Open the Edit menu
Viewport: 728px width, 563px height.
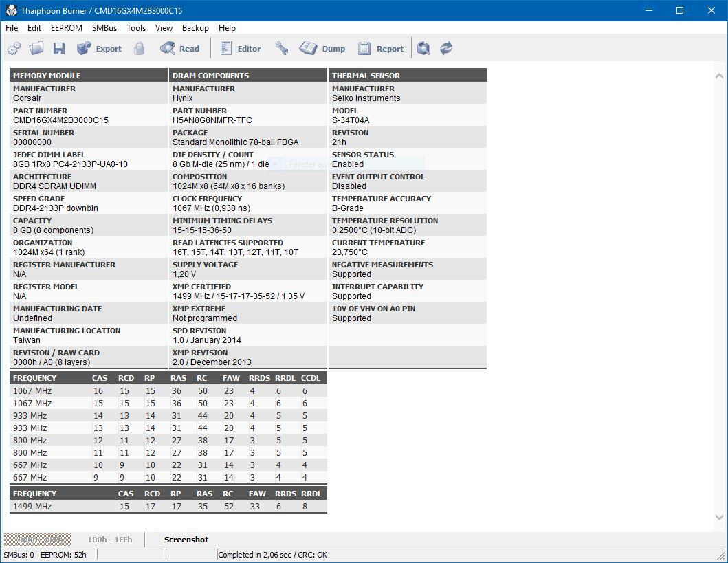point(34,28)
